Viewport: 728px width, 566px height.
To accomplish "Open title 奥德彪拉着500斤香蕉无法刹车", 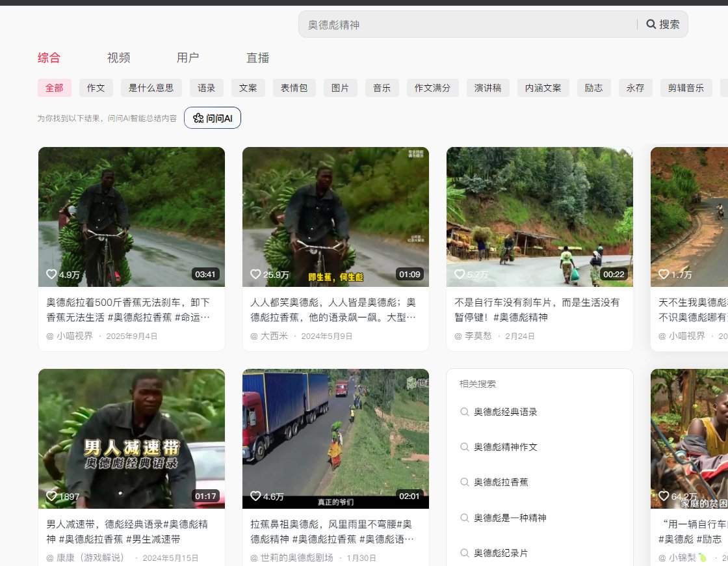I will point(128,310).
